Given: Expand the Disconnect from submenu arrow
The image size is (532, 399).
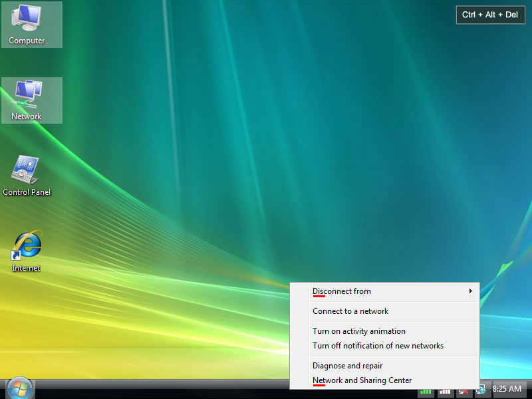Looking at the screenshot, I should tap(471, 291).
